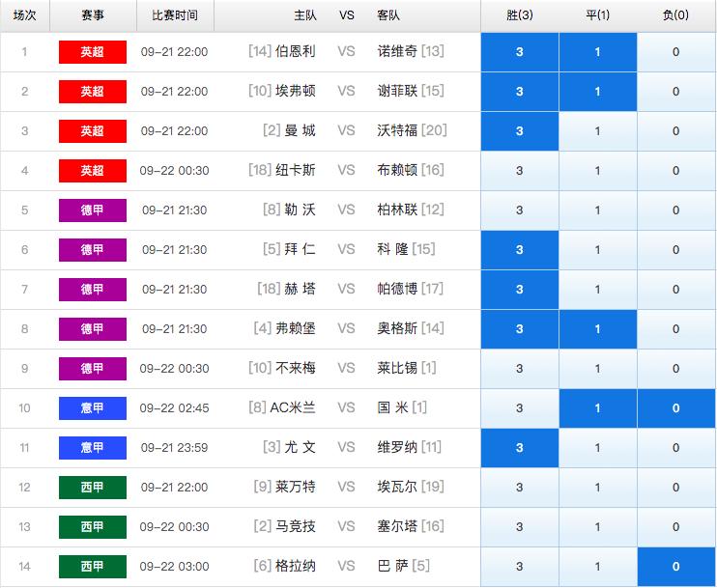Select draw (1) for 莱万特 vs 埃瓦尔
This screenshot has height=588, width=717.
[x=597, y=488]
